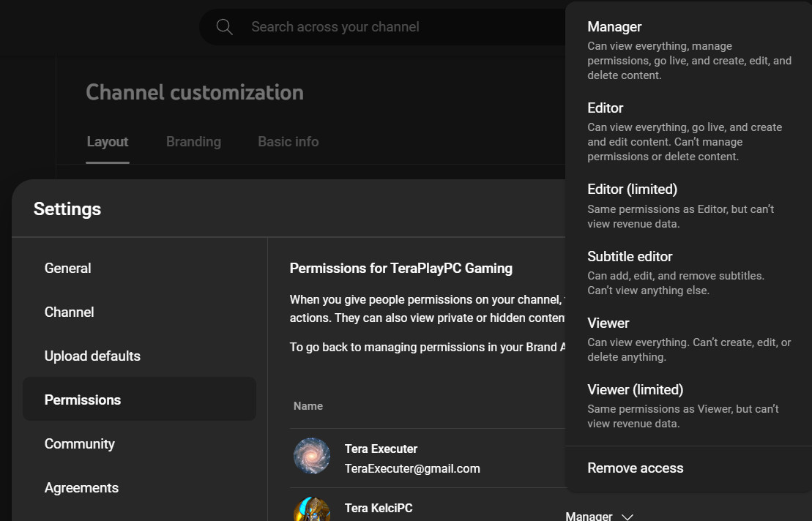The height and width of the screenshot is (521, 812).
Task: Open Agreements settings section
Action: coord(139,488)
